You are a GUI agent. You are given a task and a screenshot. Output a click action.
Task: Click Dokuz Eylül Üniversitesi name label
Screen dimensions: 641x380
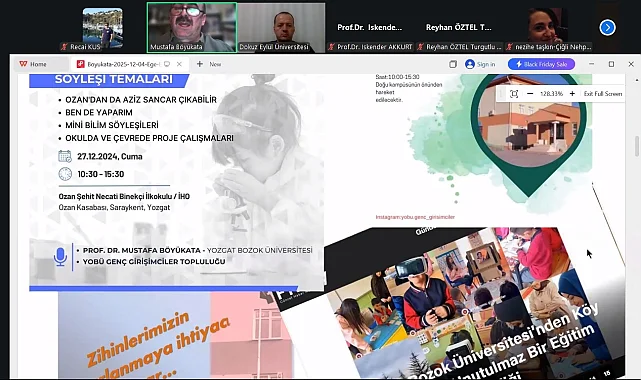point(274,47)
